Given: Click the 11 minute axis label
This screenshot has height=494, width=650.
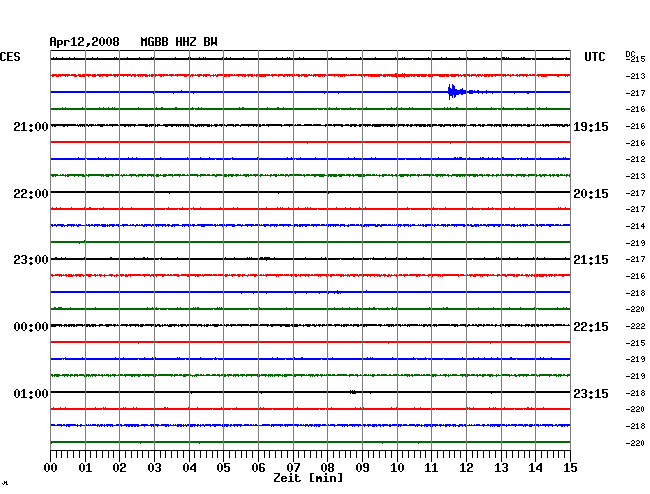Looking at the screenshot, I should [431, 467].
